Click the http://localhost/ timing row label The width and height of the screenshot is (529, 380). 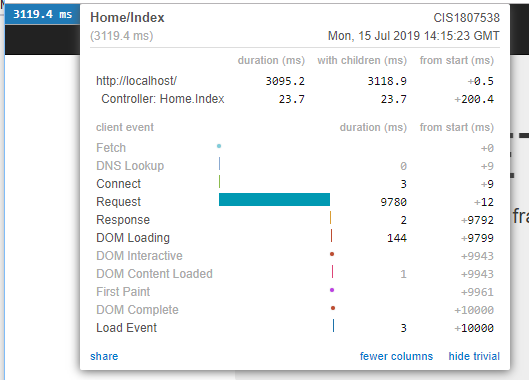point(136,81)
